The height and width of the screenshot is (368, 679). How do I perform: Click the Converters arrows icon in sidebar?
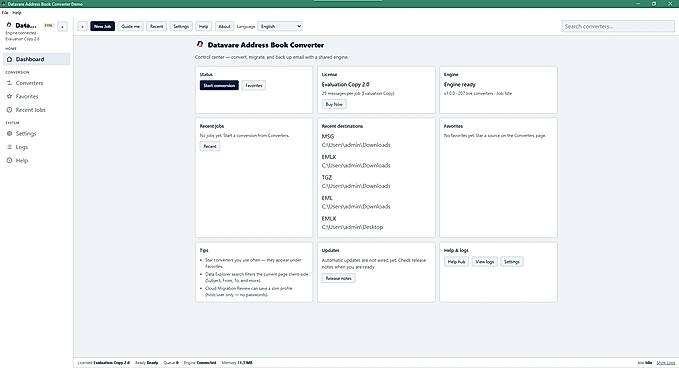[10, 83]
